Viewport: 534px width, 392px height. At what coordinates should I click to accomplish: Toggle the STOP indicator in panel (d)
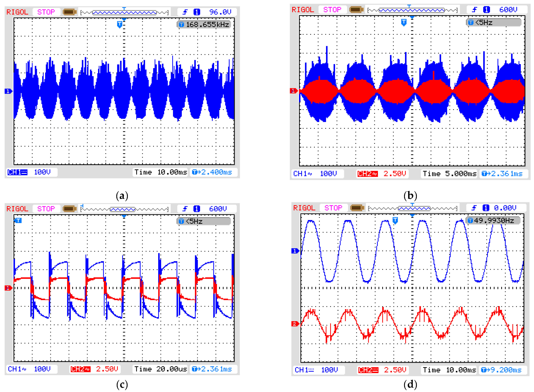pyautogui.click(x=333, y=208)
